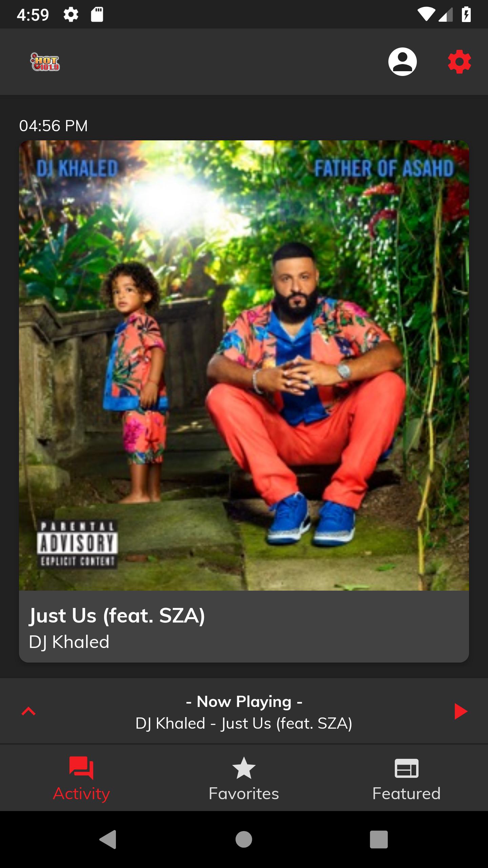The width and height of the screenshot is (488, 868).
Task: Open recent apps square button
Action: [x=379, y=840]
